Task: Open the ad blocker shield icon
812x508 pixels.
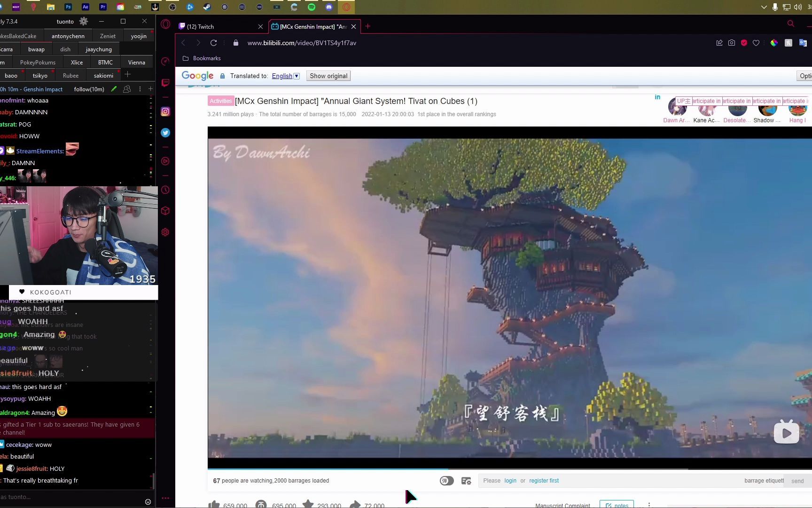Action: click(x=744, y=43)
